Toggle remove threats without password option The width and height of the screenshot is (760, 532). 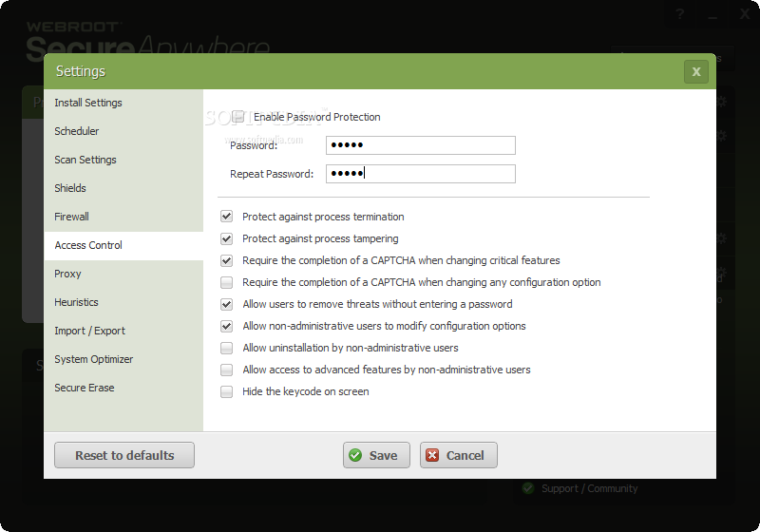click(226, 304)
